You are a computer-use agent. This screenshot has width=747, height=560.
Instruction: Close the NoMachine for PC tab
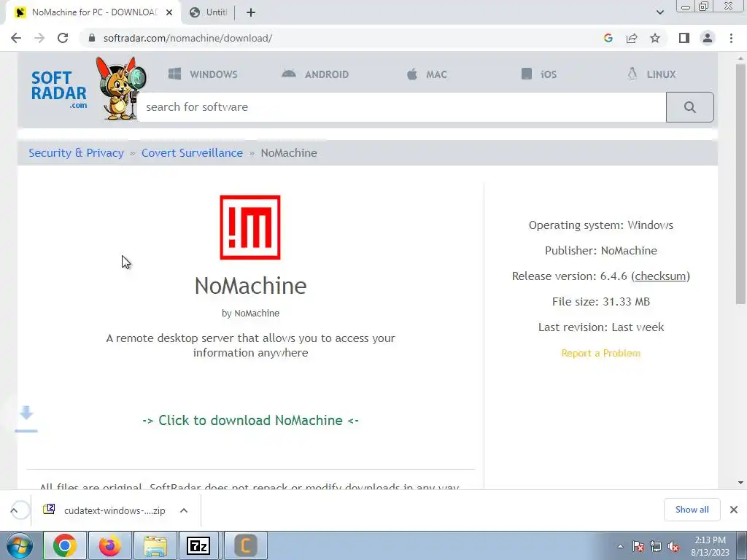169,12
